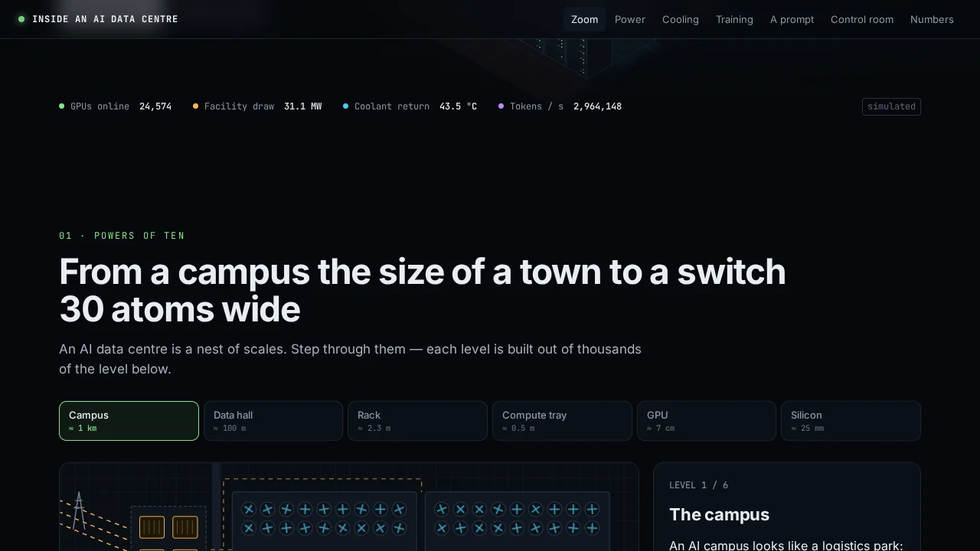
Task: Switch to the Data hall level tab
Action: click(273, 421)
